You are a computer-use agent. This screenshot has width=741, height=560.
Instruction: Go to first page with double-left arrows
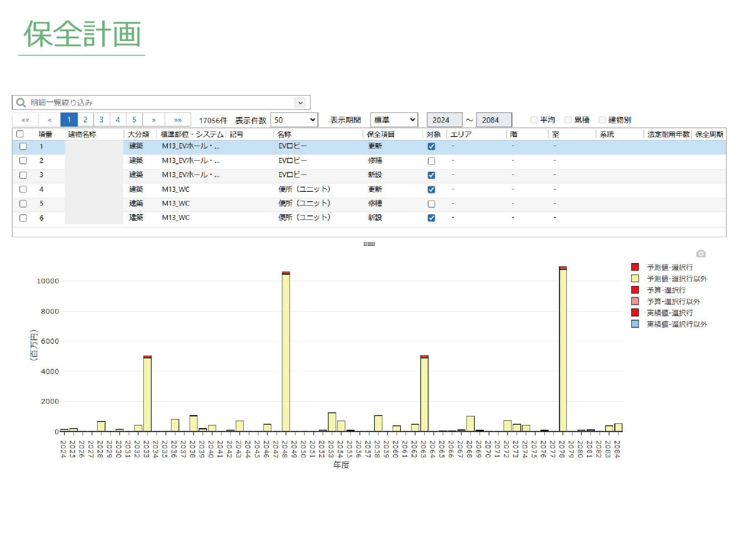click(x=25, y=120)
